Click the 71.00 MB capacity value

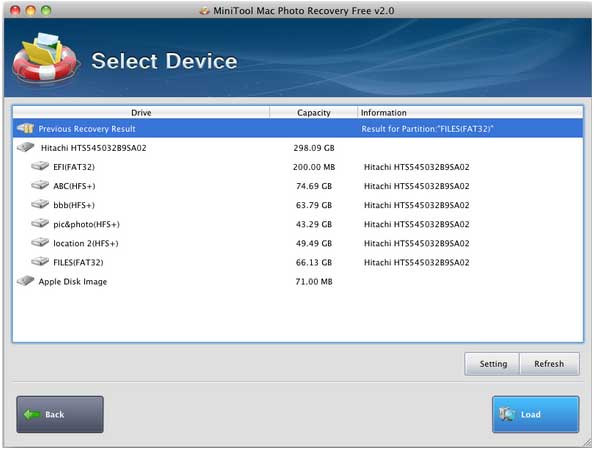tap(314, 282)
